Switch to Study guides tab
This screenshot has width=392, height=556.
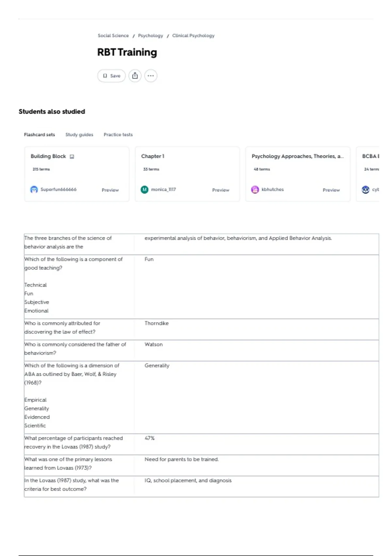(79, 134)
